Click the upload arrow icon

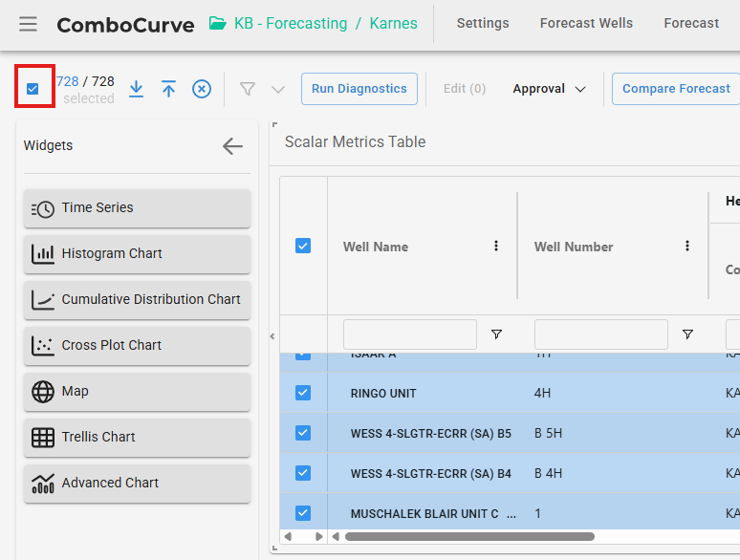(168, 89)
